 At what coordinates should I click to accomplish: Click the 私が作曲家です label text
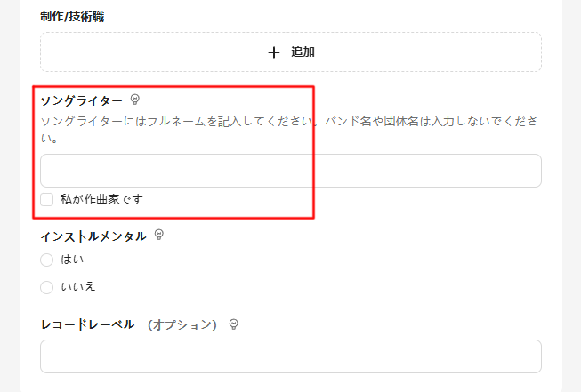101,199
